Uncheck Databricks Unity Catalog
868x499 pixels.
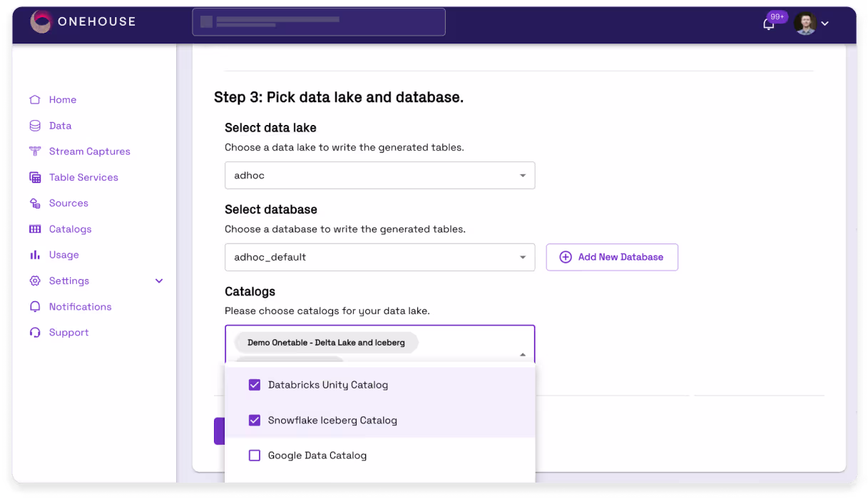pos(254,385)
